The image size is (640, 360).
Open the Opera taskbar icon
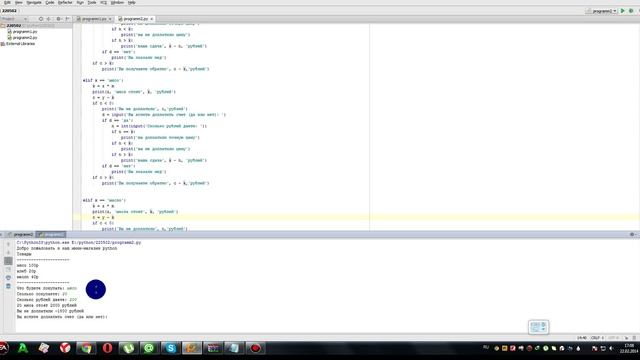(107, 348)
